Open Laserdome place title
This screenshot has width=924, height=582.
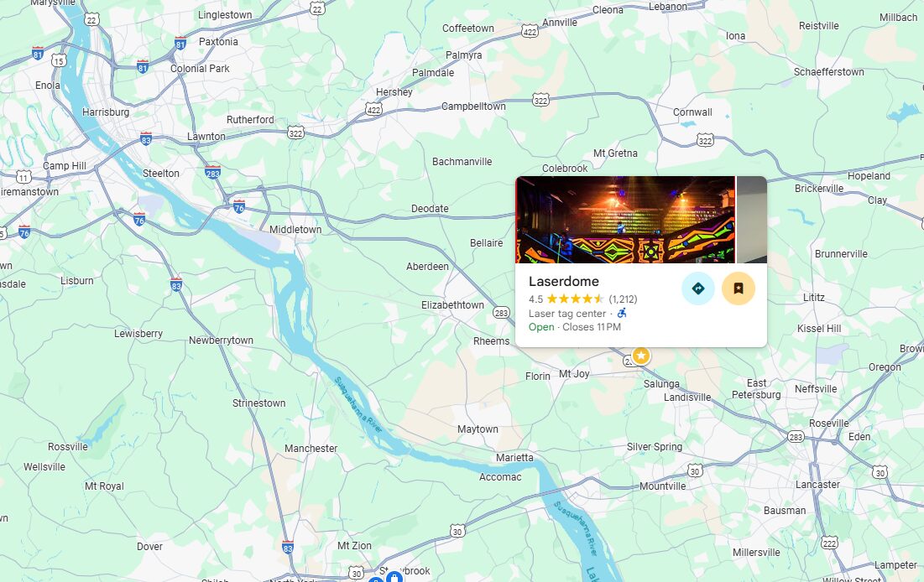pyautogui.click(x=563, y=281)
